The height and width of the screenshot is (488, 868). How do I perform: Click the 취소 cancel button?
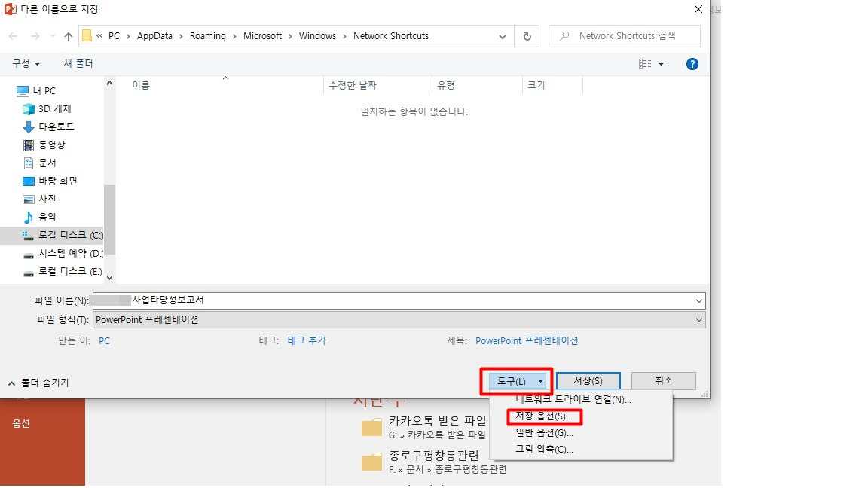point(663,380)
